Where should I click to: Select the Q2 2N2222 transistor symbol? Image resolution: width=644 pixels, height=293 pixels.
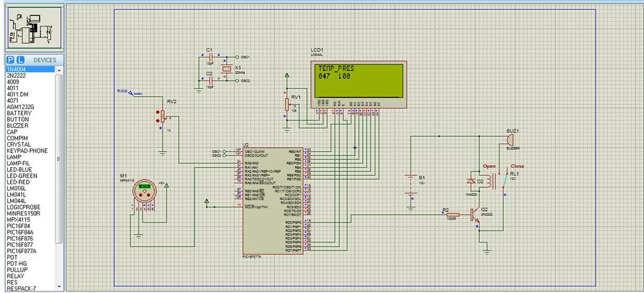click(474, 215)
